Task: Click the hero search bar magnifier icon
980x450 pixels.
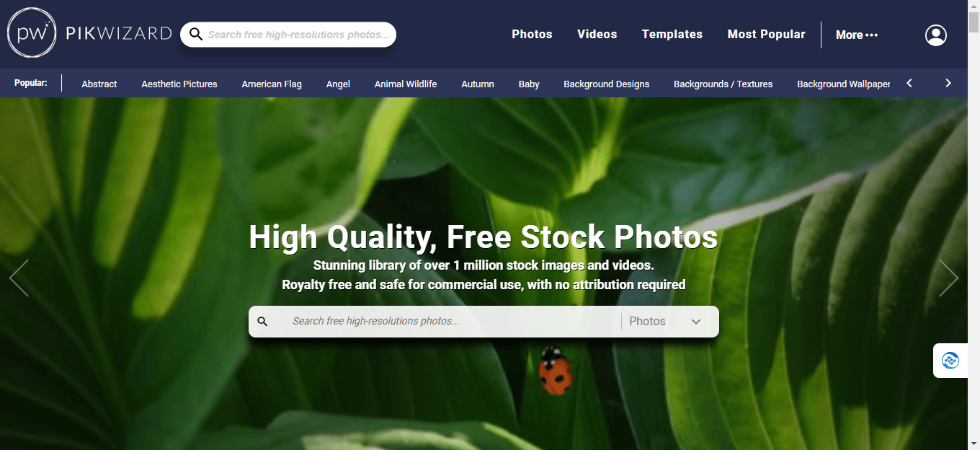Action: click(262, 322)
